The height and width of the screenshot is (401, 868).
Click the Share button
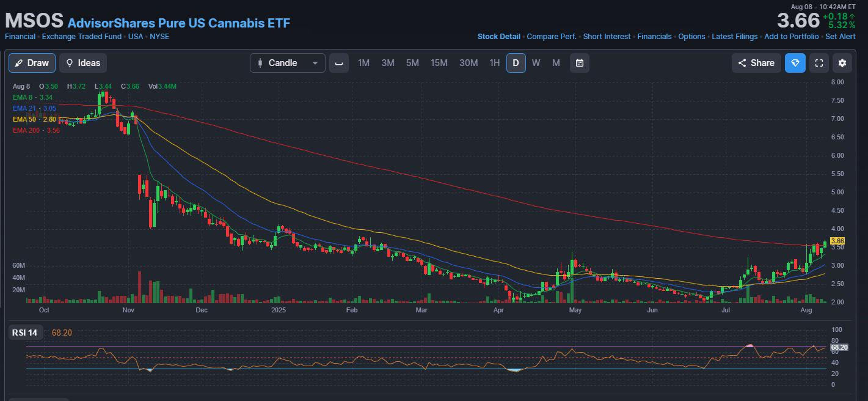[756, 63]
